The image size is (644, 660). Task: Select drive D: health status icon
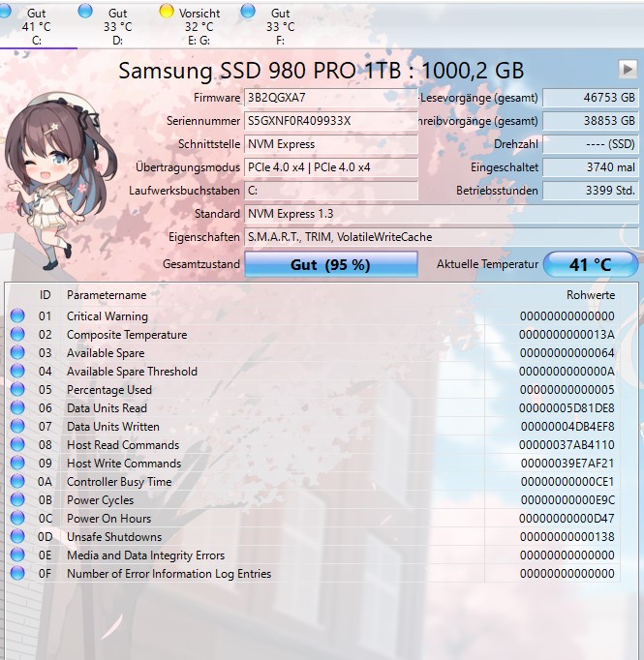85,12
